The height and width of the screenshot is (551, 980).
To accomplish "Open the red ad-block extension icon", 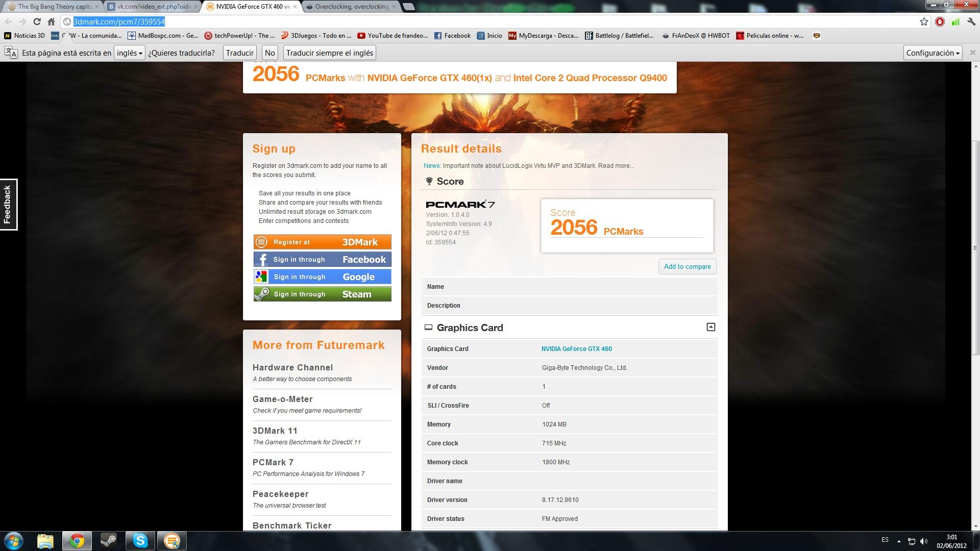I will point(940,21).
